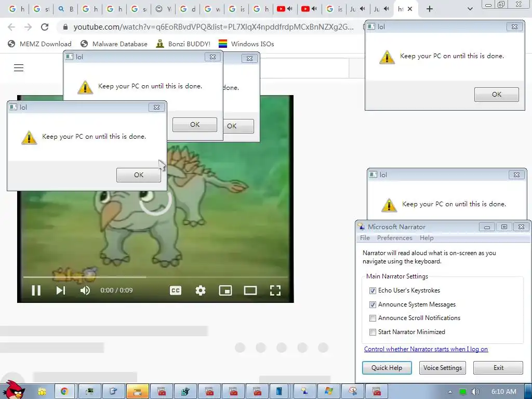532x399 pixels.
Task: Click OK in the top-right lol dialog
Action: click(x=496, y=95)
